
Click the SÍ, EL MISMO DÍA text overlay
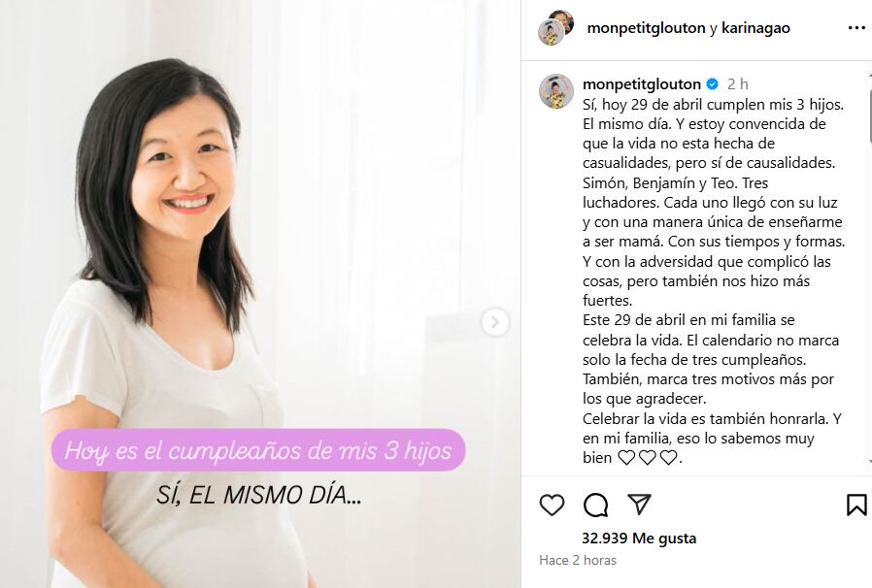tap(258, 495)
